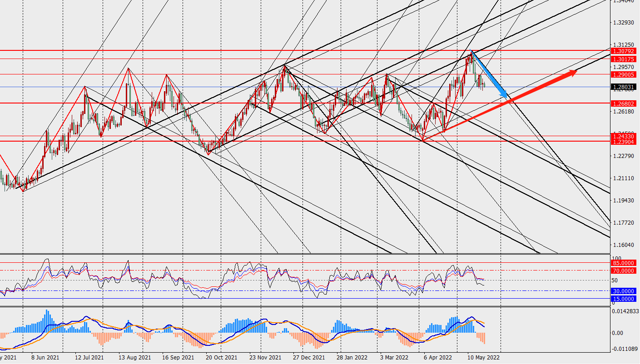Click the 1.24330 red price label
This screenshot has width=640, height=364.
[624, 136]
